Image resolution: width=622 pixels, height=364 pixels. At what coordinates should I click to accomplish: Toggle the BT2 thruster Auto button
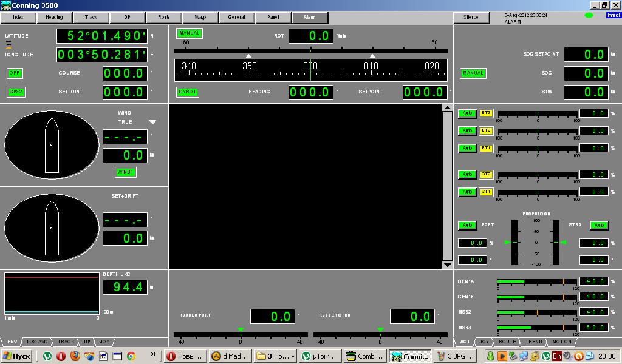[x=467, y=130]
